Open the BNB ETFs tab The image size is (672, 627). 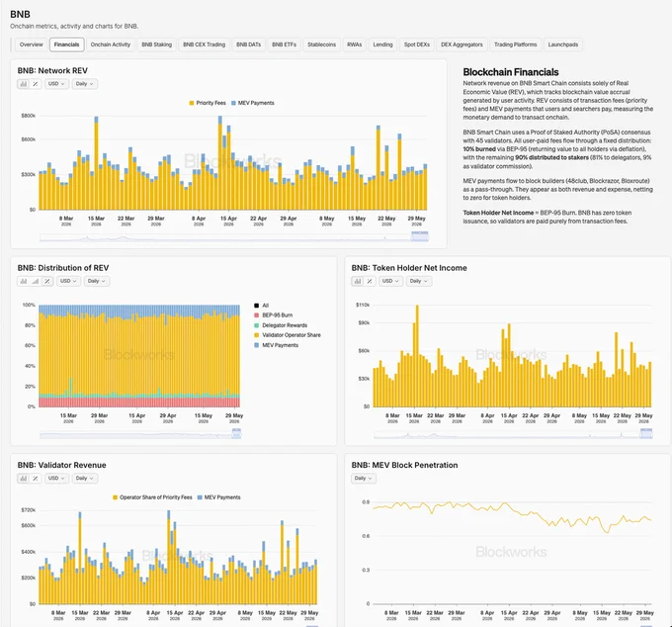[285, 45]
